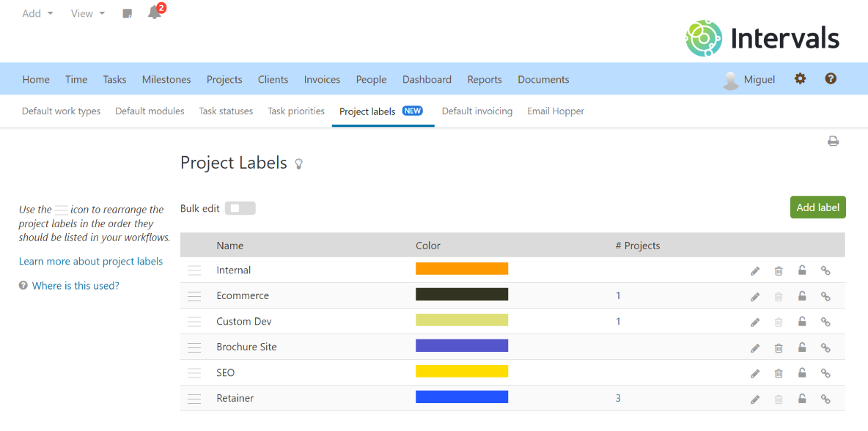The width and height of the screenshot is (868, 431).
Task: Open the settings gear icon
Action: (800, 79)
